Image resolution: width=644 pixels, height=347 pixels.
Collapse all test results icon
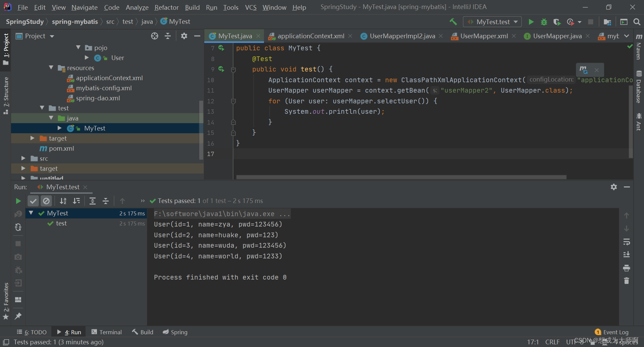[x=106, y=201]
